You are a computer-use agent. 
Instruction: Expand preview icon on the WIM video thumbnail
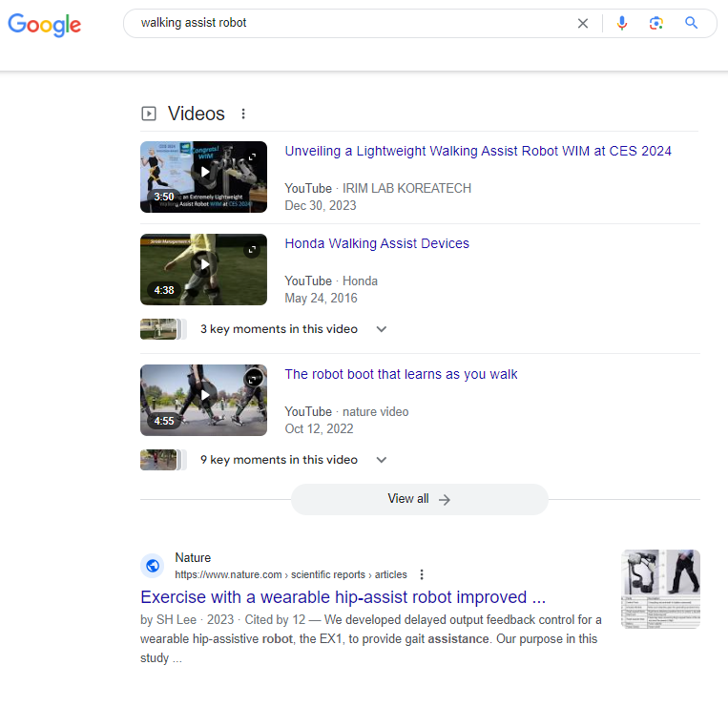252,157
